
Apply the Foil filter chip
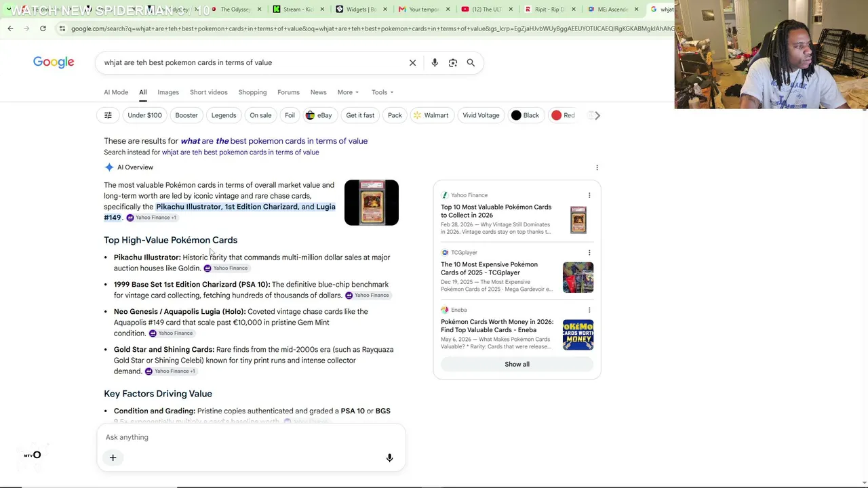tap(290, 115)
